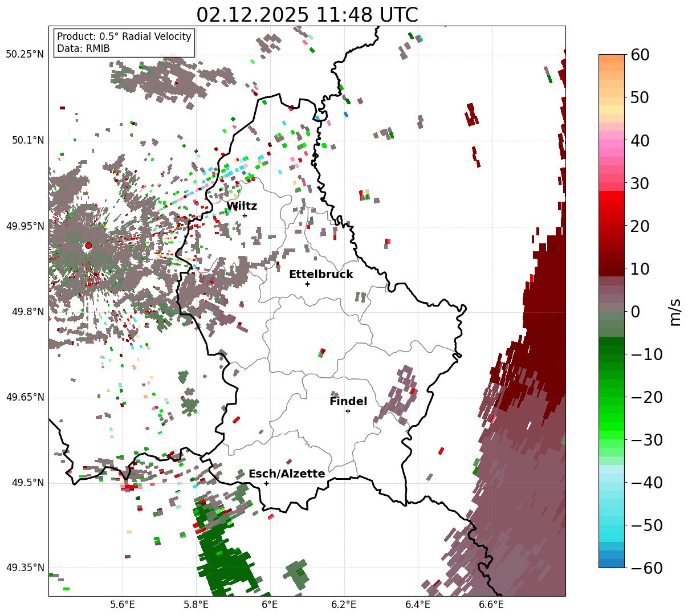Viewport: 688px width, 616px height.
Task: Click the Esch/Alzette station cross marker
Action: point(266,483)
